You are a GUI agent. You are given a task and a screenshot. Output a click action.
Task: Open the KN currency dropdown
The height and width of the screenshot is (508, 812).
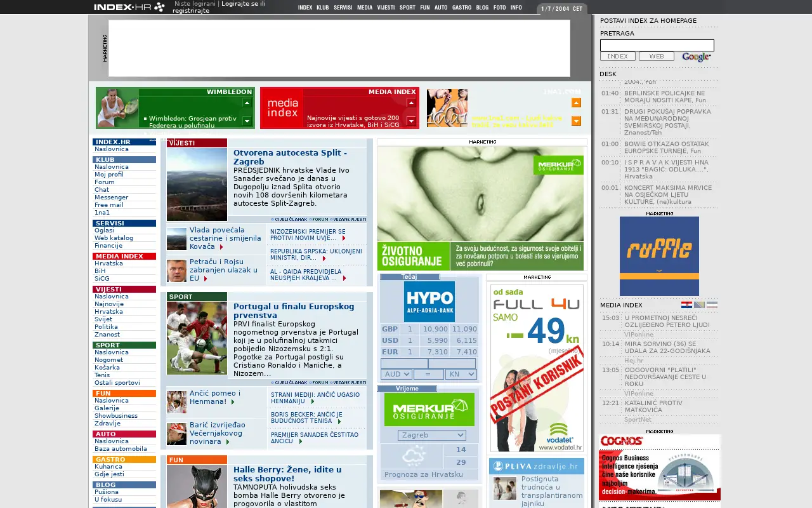click(461, 375)
